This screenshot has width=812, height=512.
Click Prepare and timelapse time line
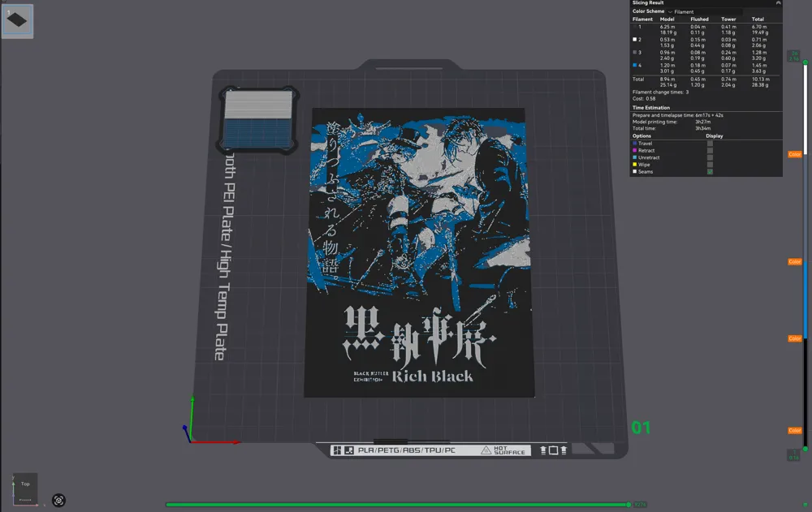(677, 115)
